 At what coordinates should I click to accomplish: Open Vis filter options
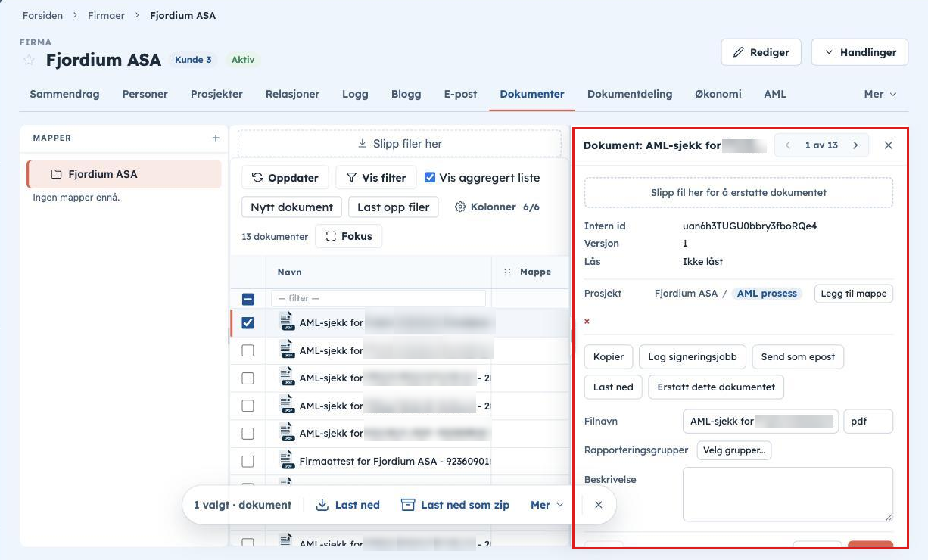(x=376, y=178)
